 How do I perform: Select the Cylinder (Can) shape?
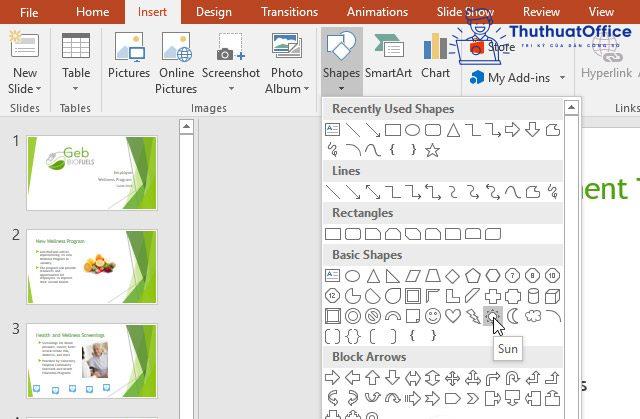[x=533, y=296]
